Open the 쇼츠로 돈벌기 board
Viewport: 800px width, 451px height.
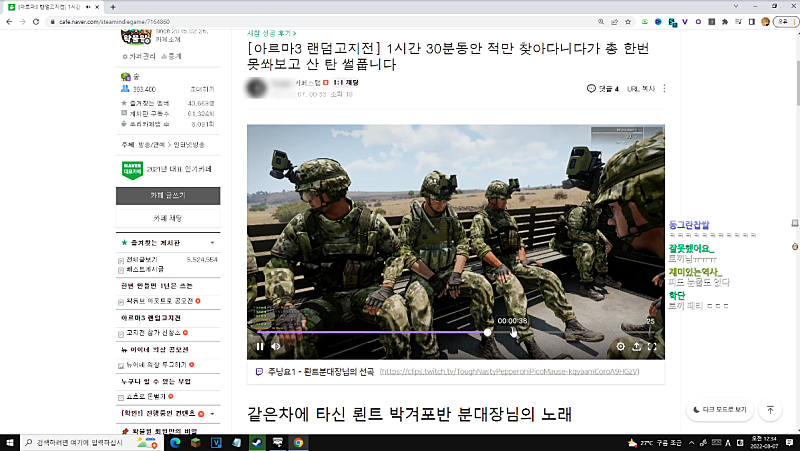146,396
